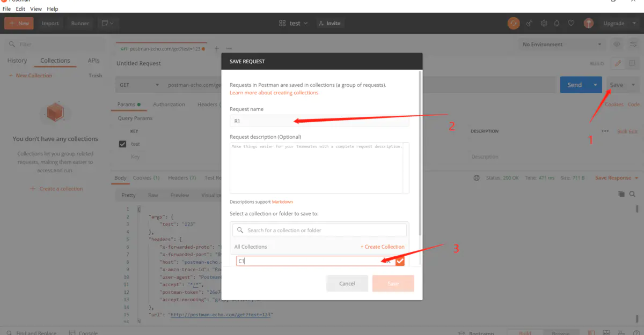The width and height of the screenshot is (644, 335).
Task: Open the GET method dropdown
Action: (140, 85)
